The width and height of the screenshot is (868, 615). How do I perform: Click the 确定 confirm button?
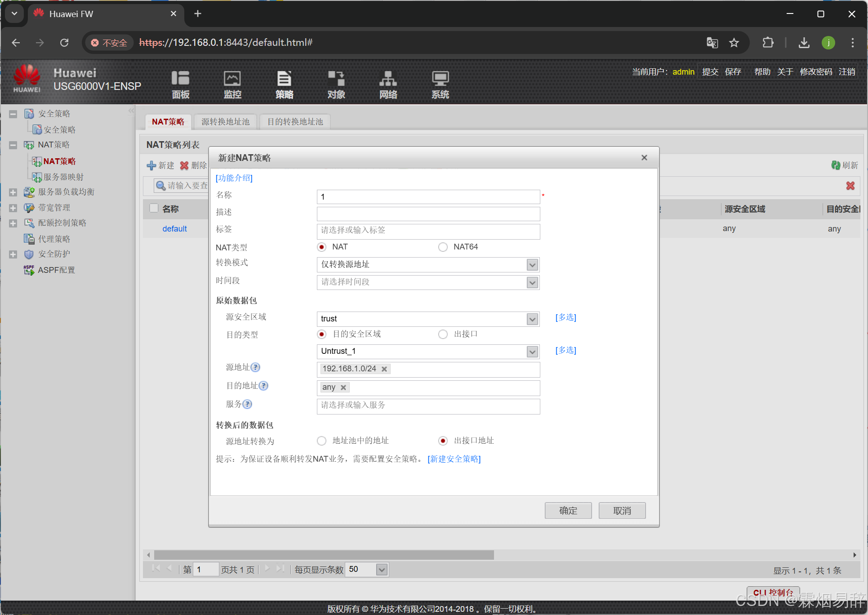click(568, 511)
